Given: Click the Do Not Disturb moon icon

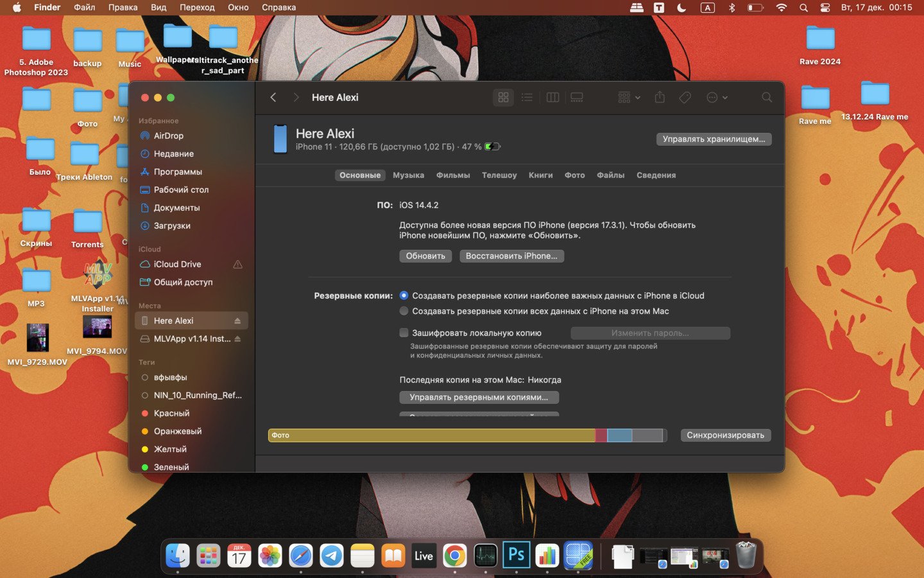Looking at the screenshot, I should coord(681,8).
